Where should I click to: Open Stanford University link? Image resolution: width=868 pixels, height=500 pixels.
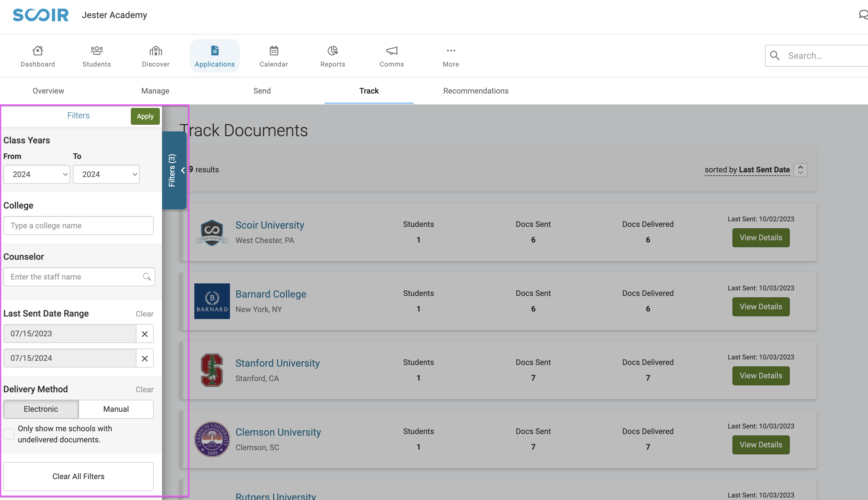[x=278, y=363]
